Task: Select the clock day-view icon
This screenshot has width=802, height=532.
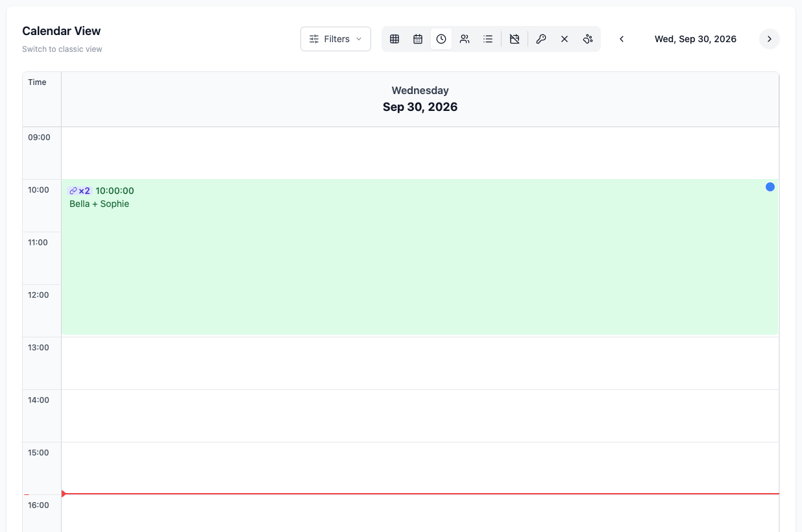Action: point(441,39)
